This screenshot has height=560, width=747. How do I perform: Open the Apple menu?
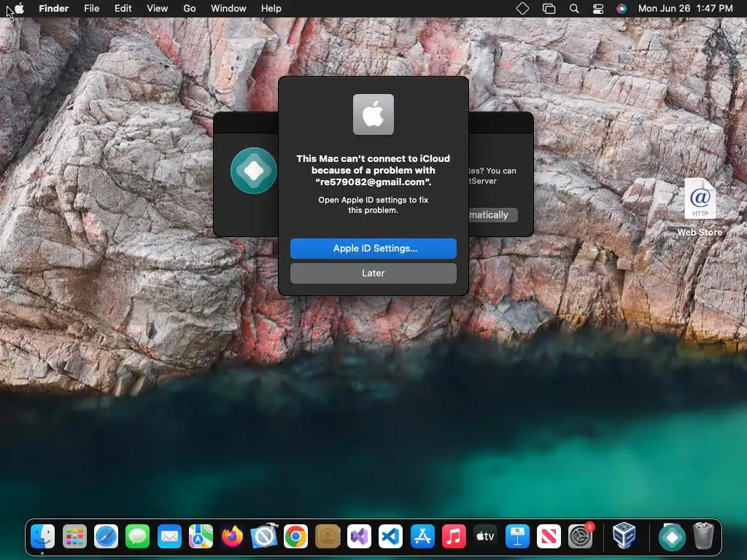pos(19,8)
